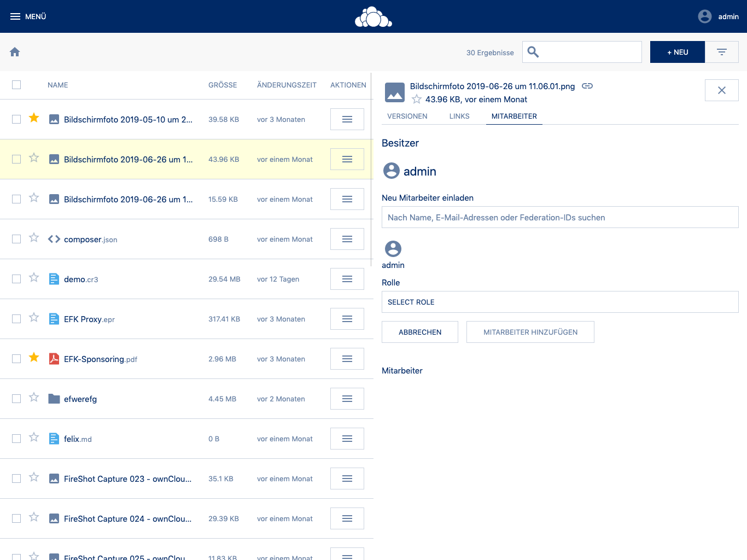Sort by ÄNDERUNGSZEIT column header
Image resolution: width=747 pixels, height=560 pixels.
287,85
